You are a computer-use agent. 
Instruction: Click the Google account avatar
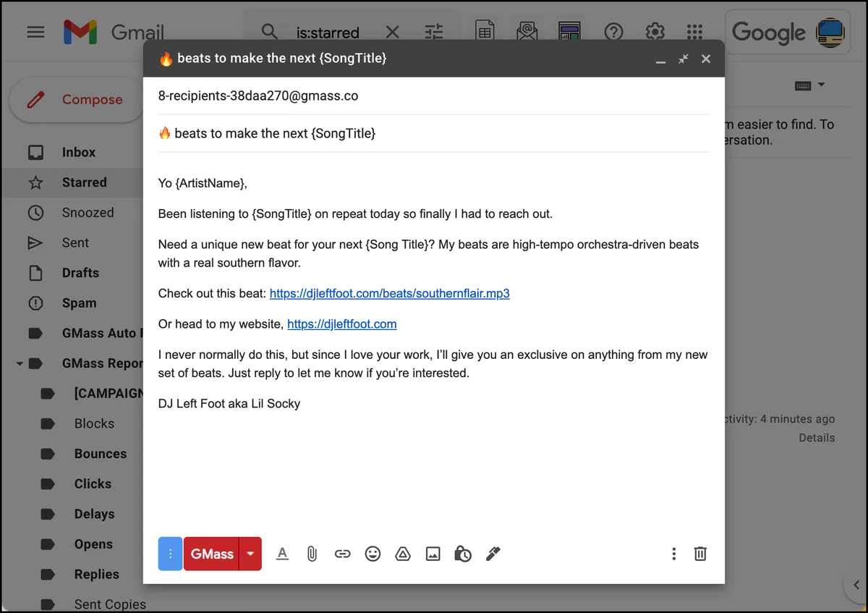pyautogui.click(x=830, y=33)
